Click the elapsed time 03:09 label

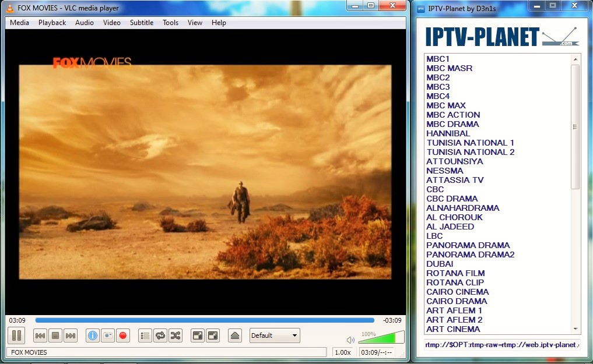click(17, 320)
